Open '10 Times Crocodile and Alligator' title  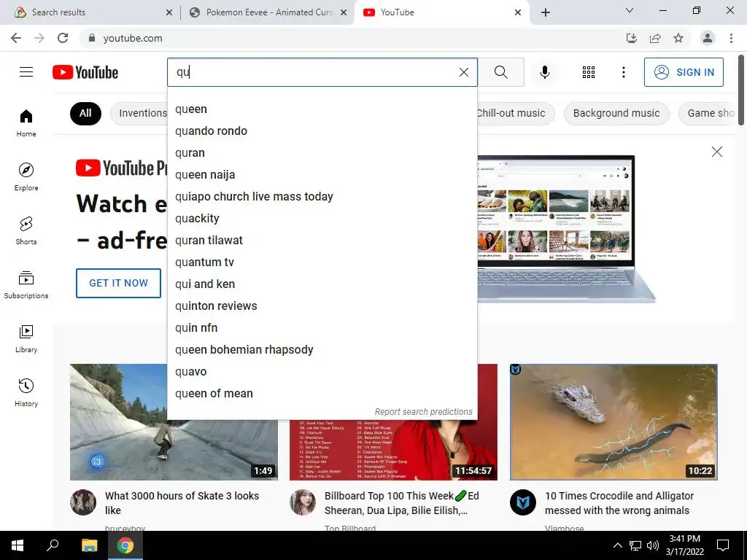(619, 503)
